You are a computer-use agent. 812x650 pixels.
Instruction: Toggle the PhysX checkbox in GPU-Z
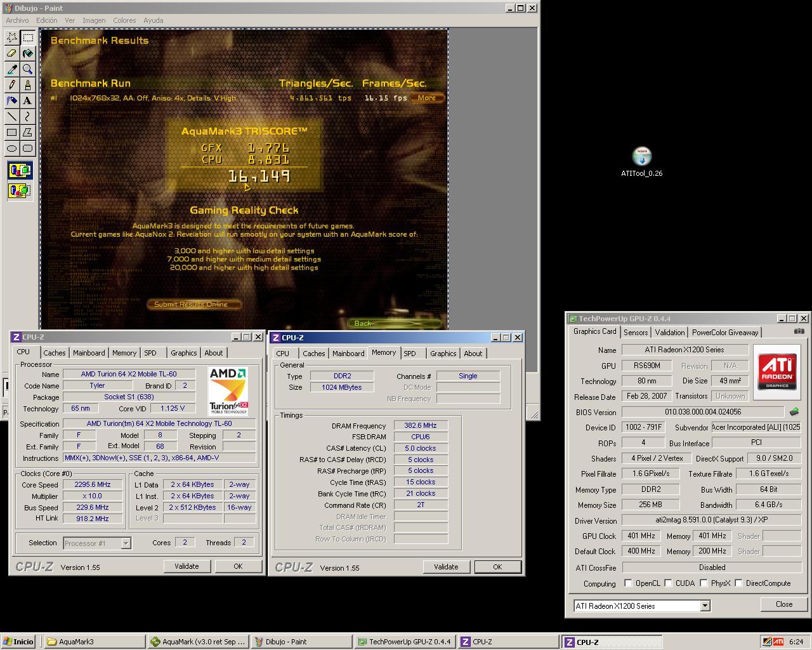pos(704,583)
